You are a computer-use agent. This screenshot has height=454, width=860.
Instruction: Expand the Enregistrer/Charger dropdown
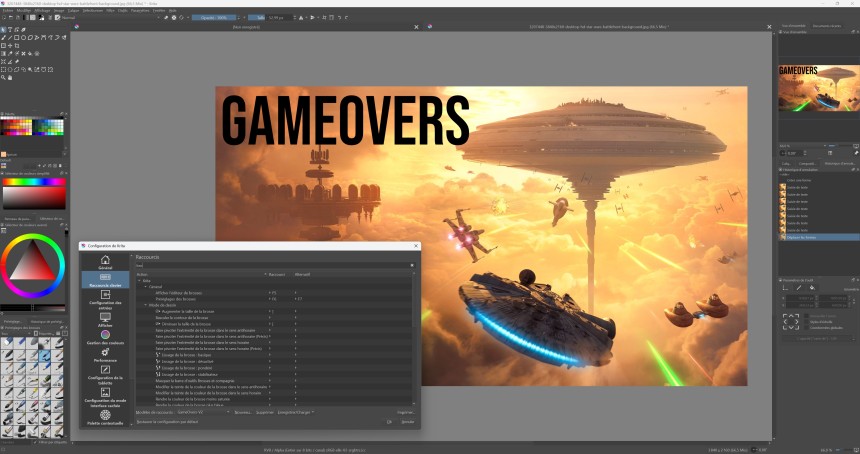297,411
